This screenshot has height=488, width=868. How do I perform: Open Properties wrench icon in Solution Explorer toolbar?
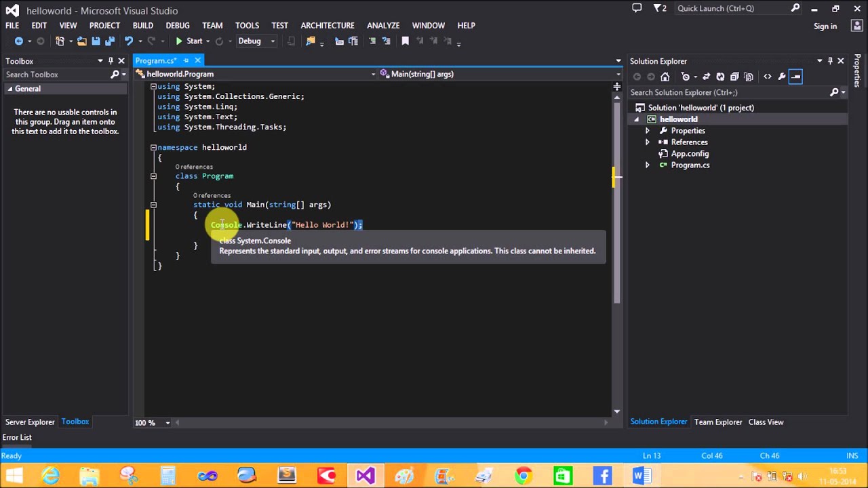coord(781,77)
